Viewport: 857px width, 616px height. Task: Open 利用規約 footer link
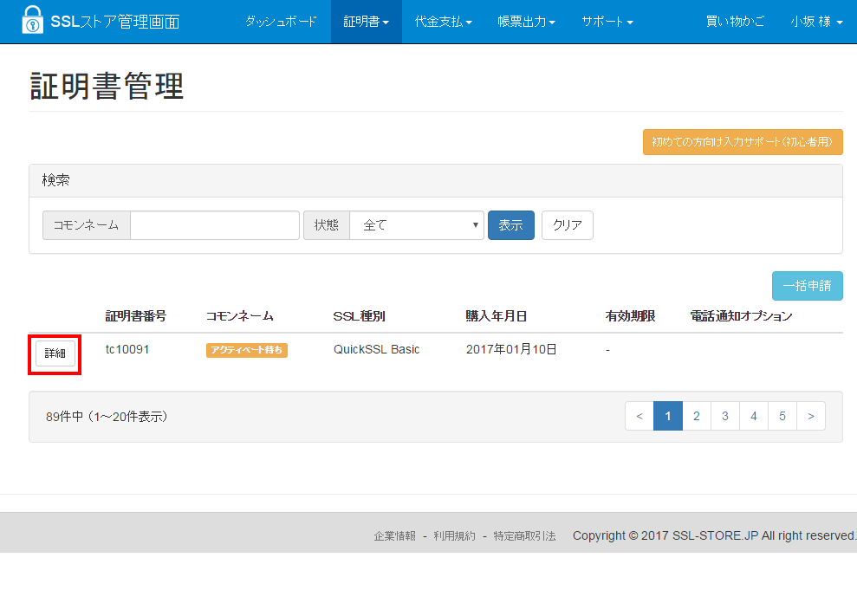coord(454,535)
